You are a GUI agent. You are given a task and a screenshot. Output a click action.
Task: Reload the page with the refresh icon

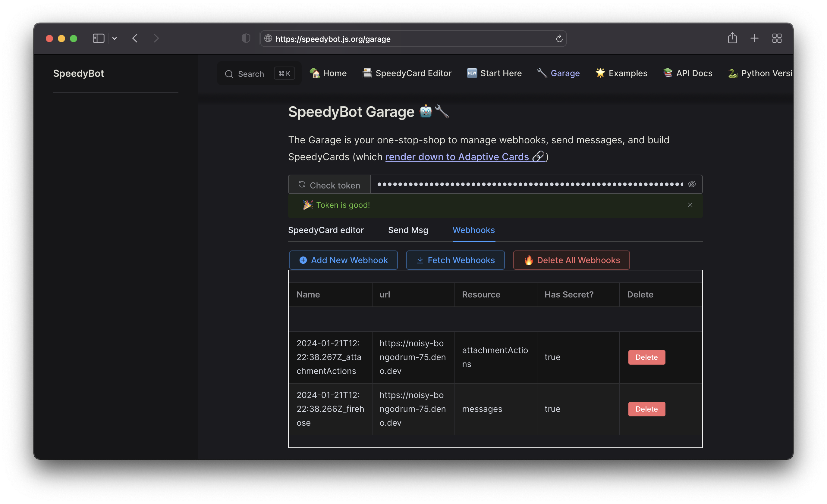point(559,39)
